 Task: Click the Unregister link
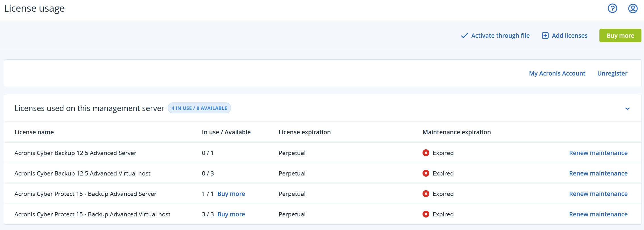[612, 74]
